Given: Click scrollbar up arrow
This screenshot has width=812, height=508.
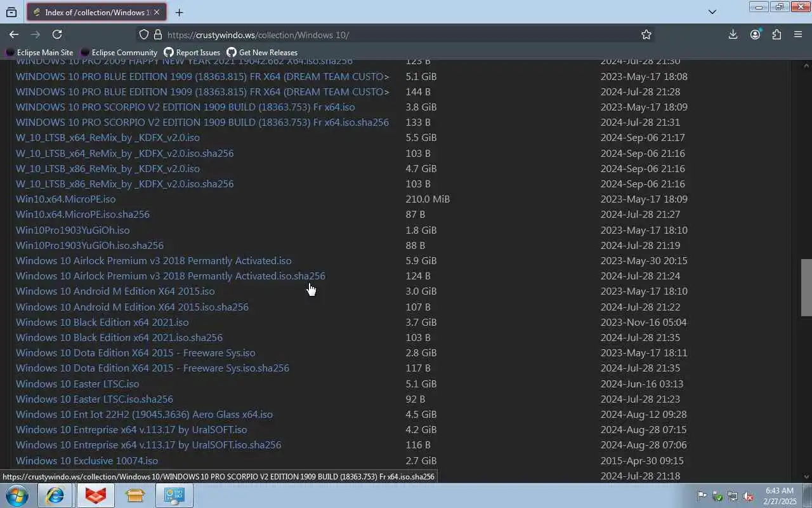Looking at the screenshot, I should pyautogui.click(x=806, y=65).
